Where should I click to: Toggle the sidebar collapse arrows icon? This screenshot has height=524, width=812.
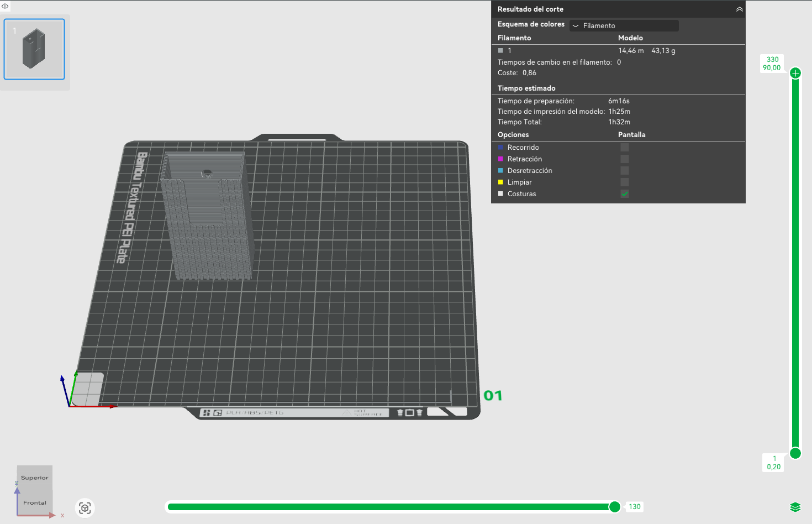[x=5, y=6]
